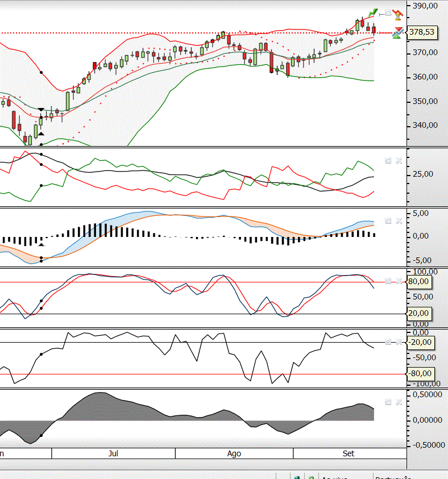Image resolution: width=448 pixels, height=479 pixels.
Task: Click the -5,00 value on MACD axis
Action: (422, 260)
